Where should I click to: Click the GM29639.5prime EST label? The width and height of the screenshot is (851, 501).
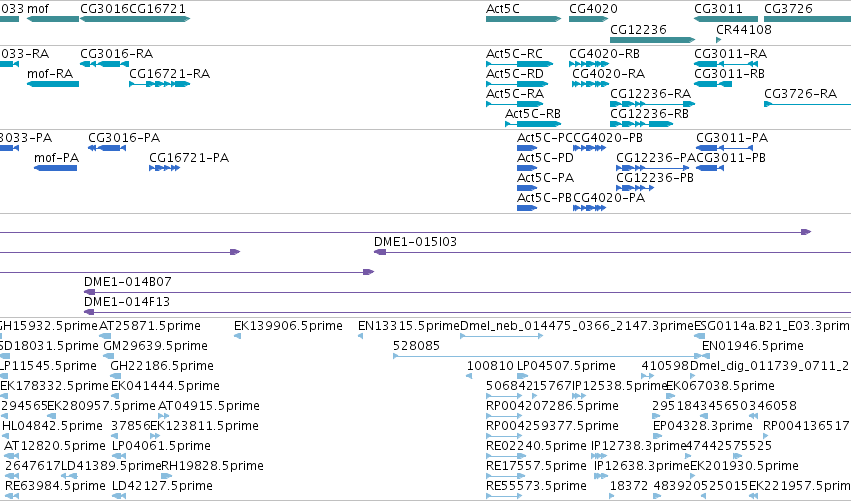click(x=155, y=346)
